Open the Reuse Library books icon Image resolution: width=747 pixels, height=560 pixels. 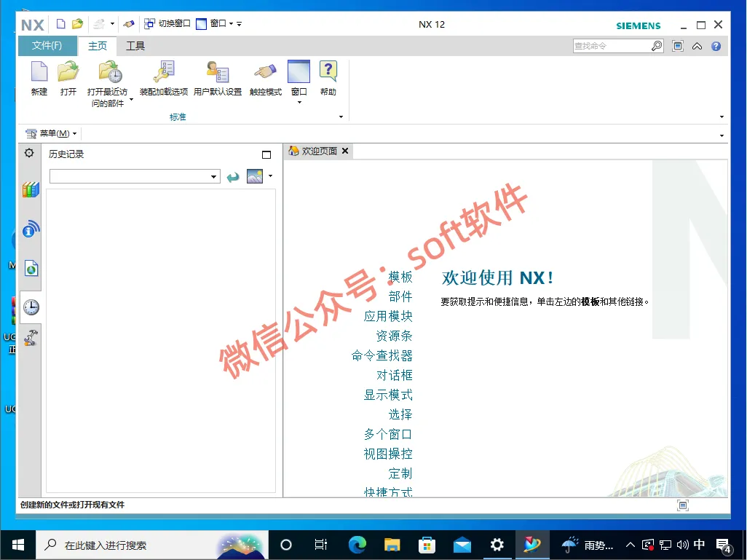pos(31,189)
